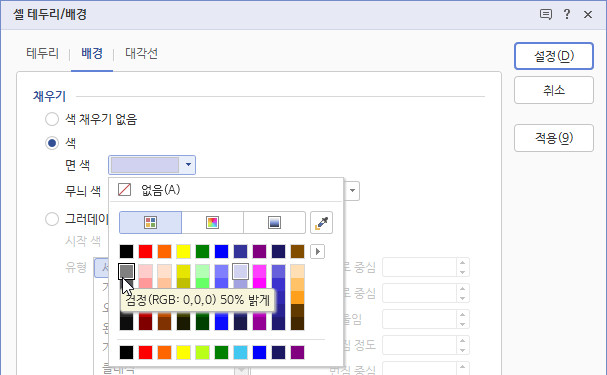Click the 기울임 value input field

(x=419, y=319)
